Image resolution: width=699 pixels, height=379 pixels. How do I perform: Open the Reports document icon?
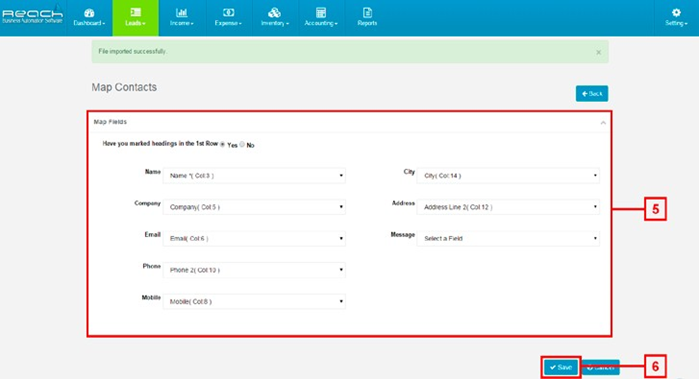[x=367, y=12]
